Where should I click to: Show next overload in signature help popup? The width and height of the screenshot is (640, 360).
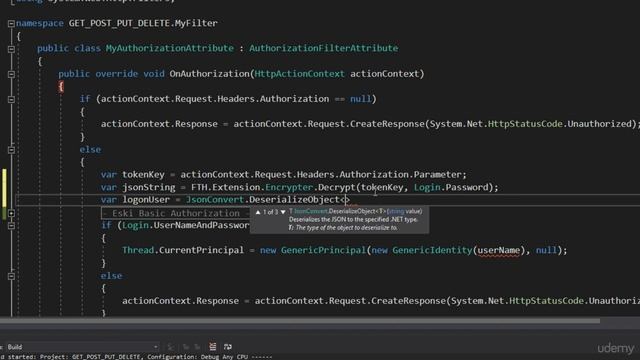tap(283, 212)
